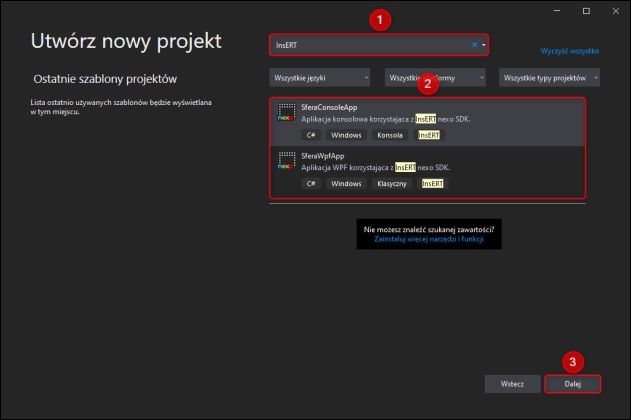Clear search text with the blue X icon
The height and width of the screenshot is (420, 631).
pos(474,45)
